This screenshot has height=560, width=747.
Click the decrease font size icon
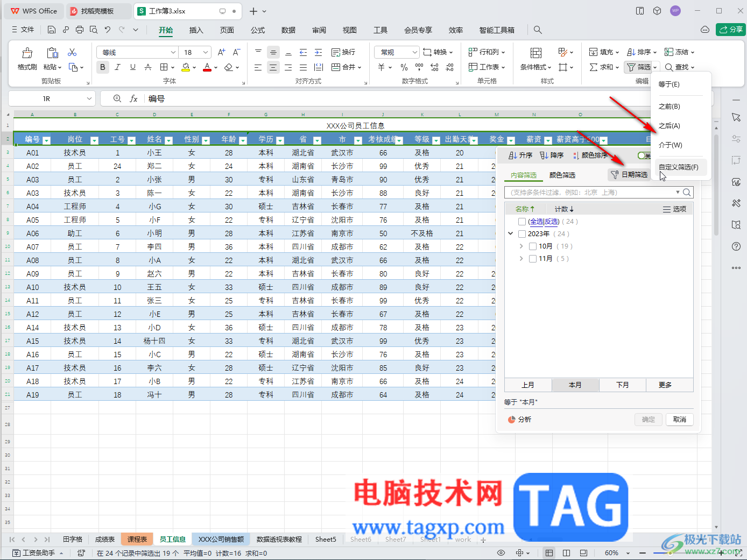[236, 52]
